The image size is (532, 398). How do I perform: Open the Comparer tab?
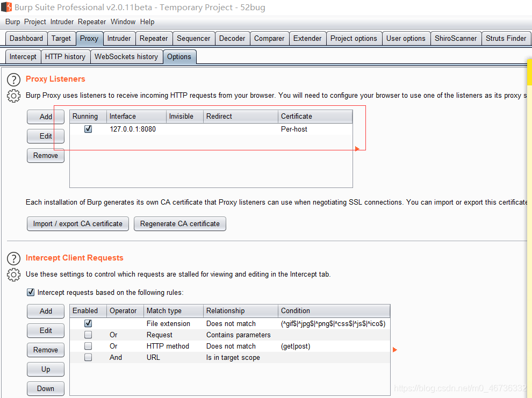pyautogui.click(x=269, y=38)
